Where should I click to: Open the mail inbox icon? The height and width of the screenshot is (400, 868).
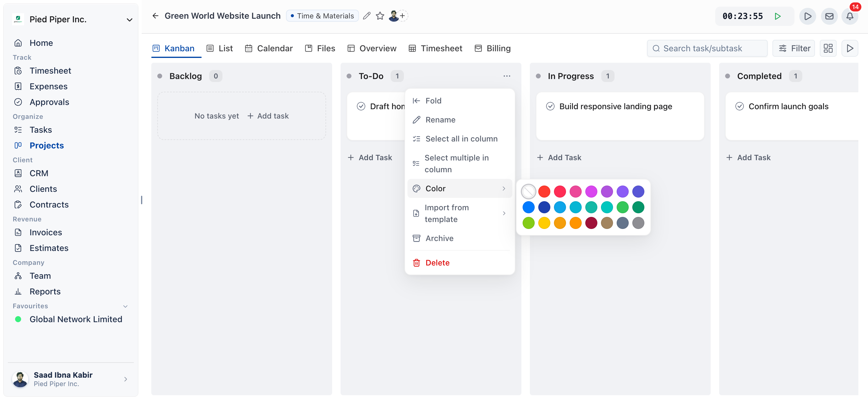(829, 16)
